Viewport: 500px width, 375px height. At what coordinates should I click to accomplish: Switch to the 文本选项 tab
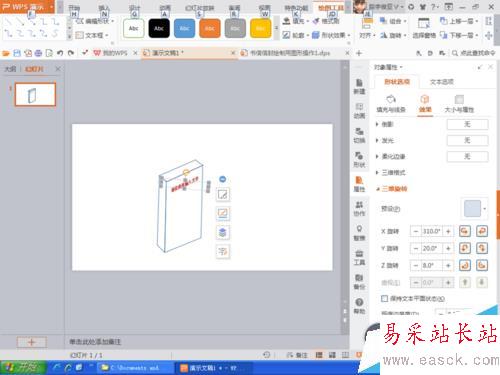tap(442, 82)
